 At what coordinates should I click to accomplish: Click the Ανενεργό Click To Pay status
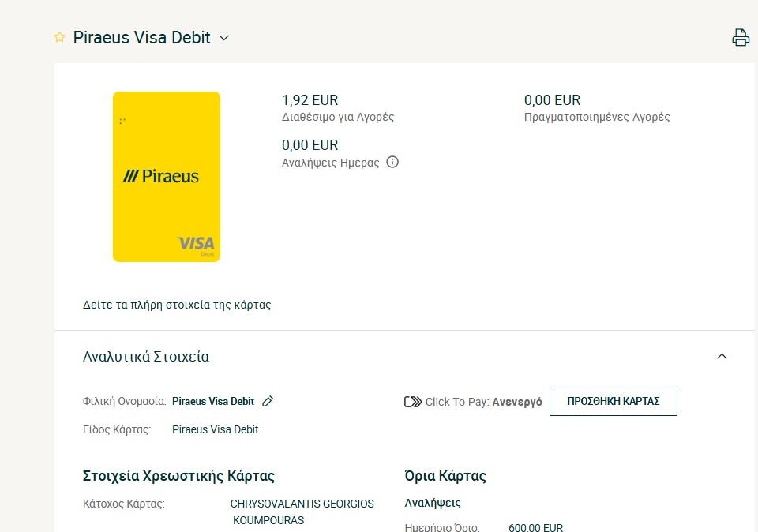pos(516,402)
